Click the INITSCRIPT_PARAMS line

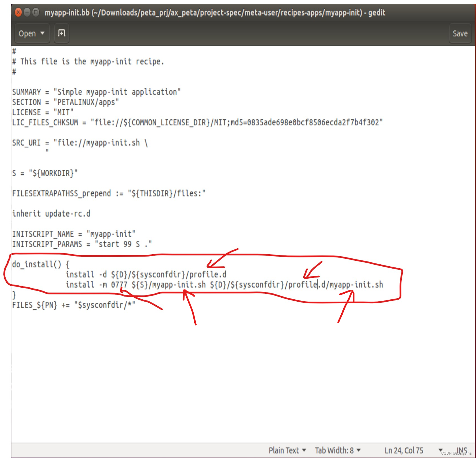[x=82, y=244]
